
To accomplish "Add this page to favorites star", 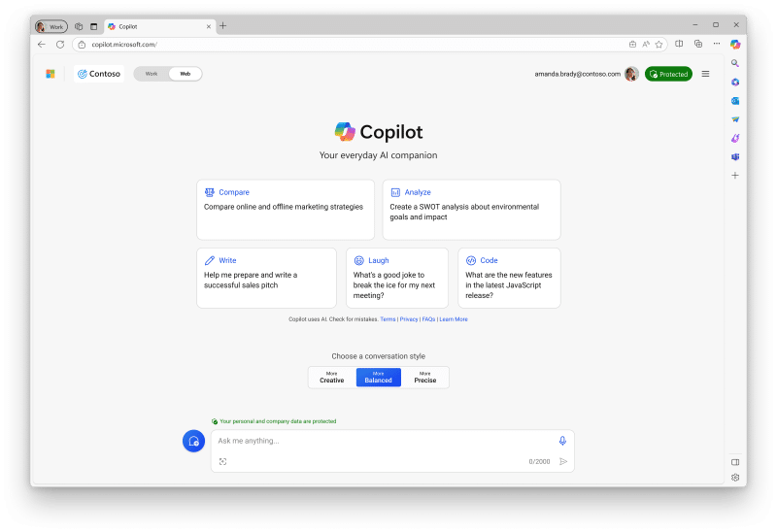I will click(x=659, y=45).
